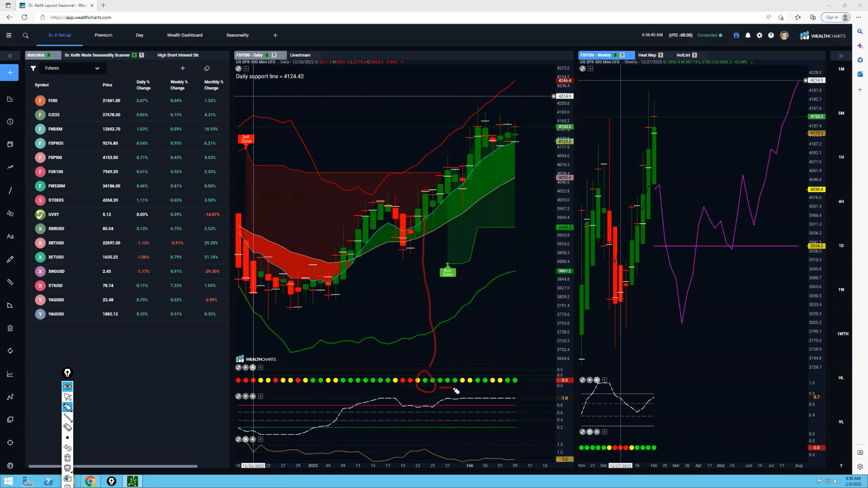Expand the colored-dots indicator pane plus in daily chart
The height and width of the screenshot is (488, 868).
click(260, 368)
